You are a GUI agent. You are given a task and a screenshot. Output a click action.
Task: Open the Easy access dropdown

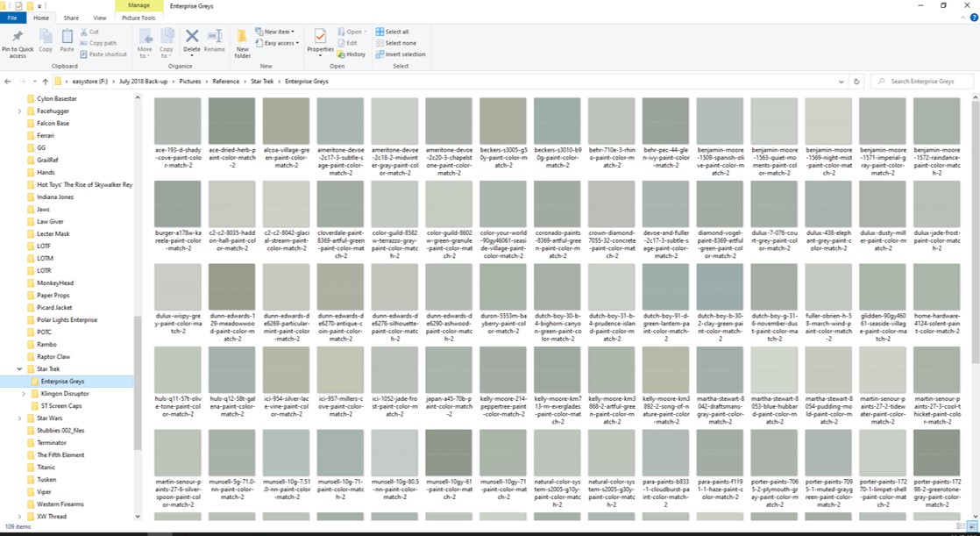277,43
